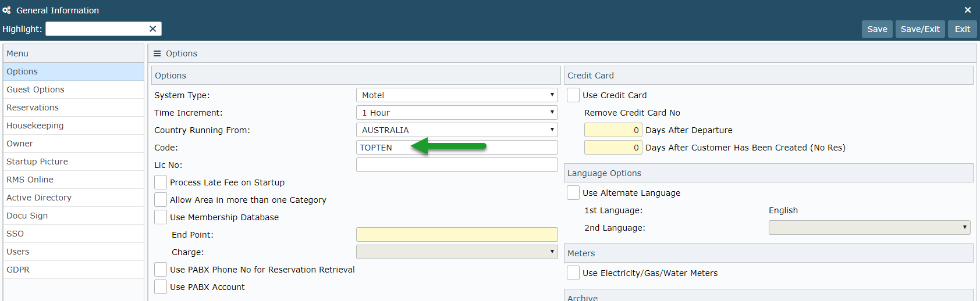Expand the Time Increment dropdown
This screenshot has height=301, width=980.
(456, 113)
